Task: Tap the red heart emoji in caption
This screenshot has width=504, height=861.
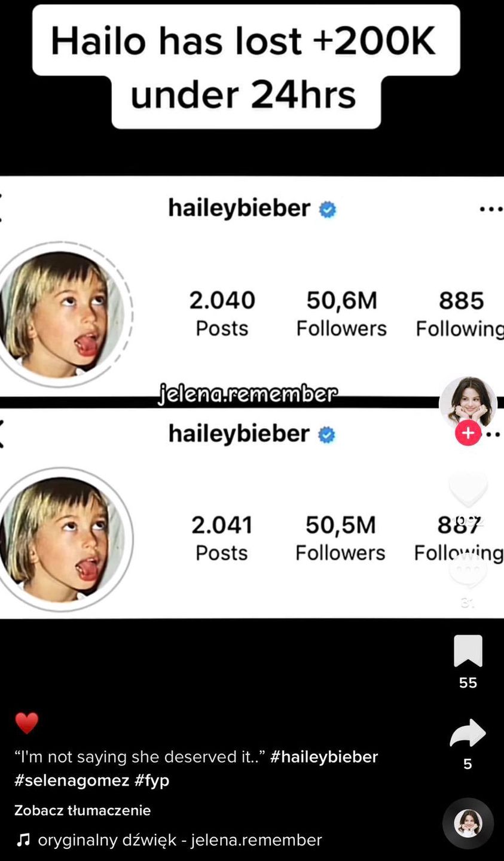Action: click(26, 723)
